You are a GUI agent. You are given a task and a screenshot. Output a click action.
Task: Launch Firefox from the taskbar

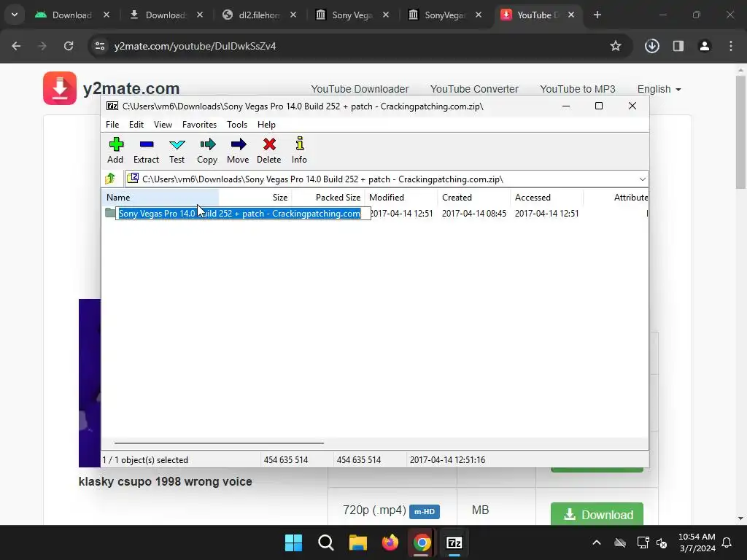tap(390, 542)
